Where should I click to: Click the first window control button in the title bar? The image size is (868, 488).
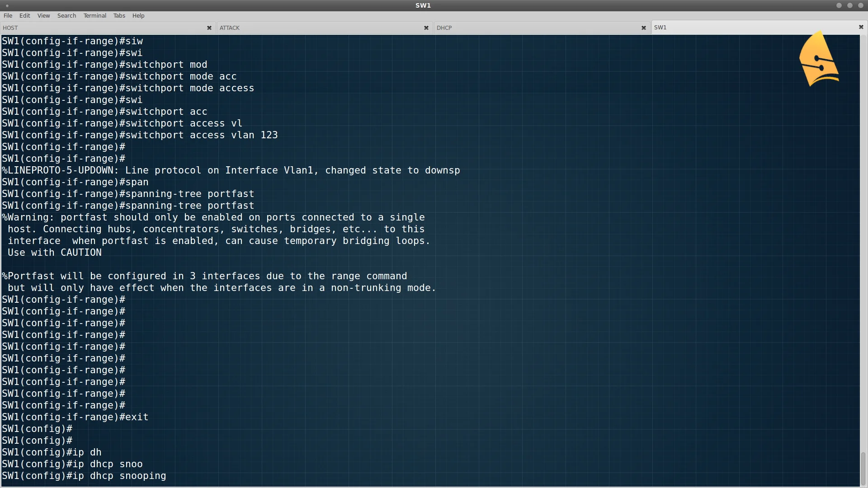839,5
